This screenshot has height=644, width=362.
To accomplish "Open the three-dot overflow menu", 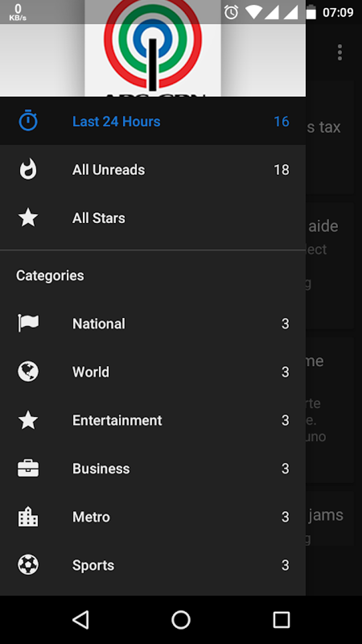I will click(x=340, y=53).
